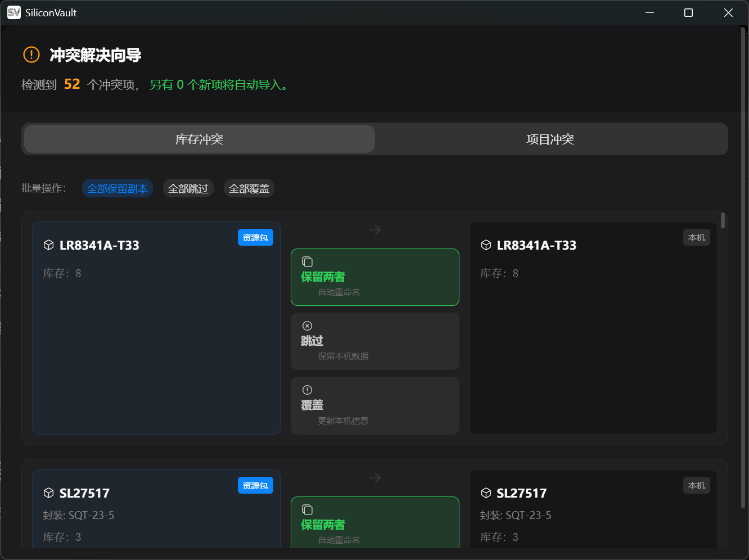This screenshot has height=560, width=749.
Task: Click the cube icon beside LR8341A-T33 in 资源包 card
Action: (49, 245)
